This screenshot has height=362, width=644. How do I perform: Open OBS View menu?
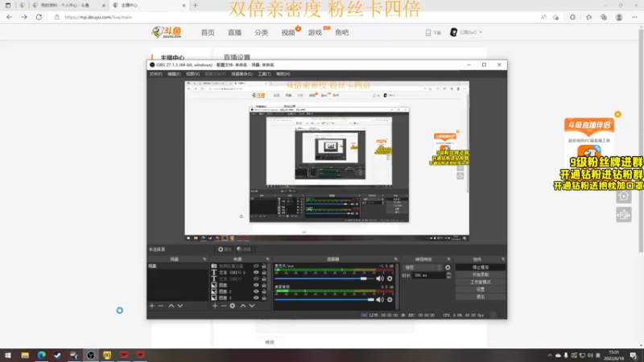192,74
